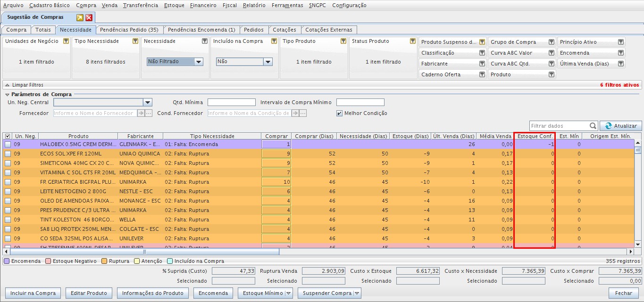Tick the OLEO DE AMENDOAS row checkbox
The image size is (644, 302).
click(x=8, y=201)
